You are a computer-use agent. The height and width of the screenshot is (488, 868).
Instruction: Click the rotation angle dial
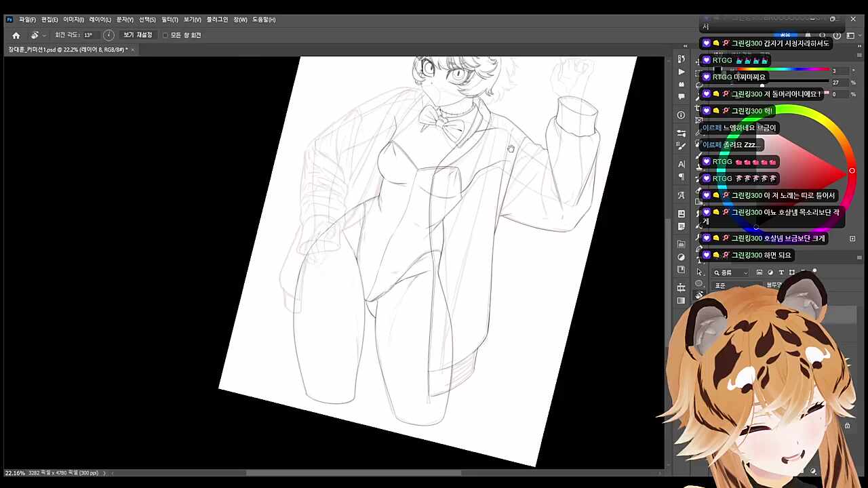(x=108, y=35)
